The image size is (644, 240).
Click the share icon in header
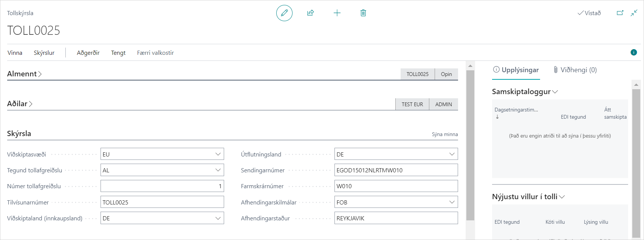(x=310, y=13)
